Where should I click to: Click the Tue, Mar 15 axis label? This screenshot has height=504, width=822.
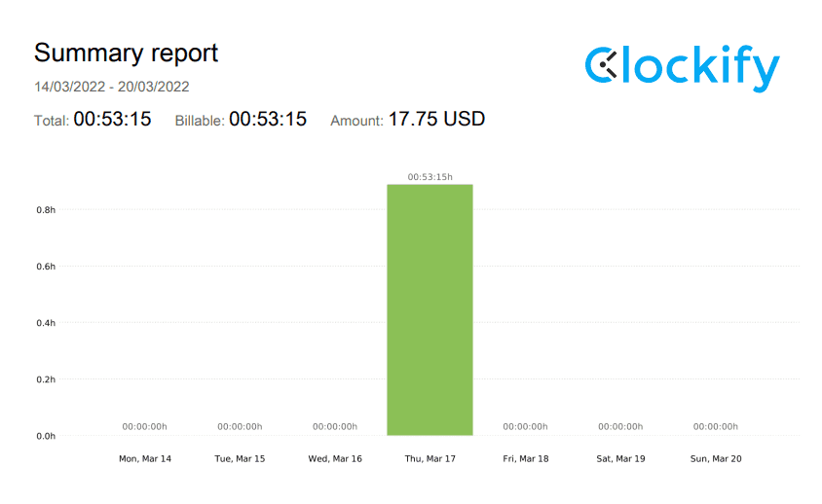(x=240, y=458)
